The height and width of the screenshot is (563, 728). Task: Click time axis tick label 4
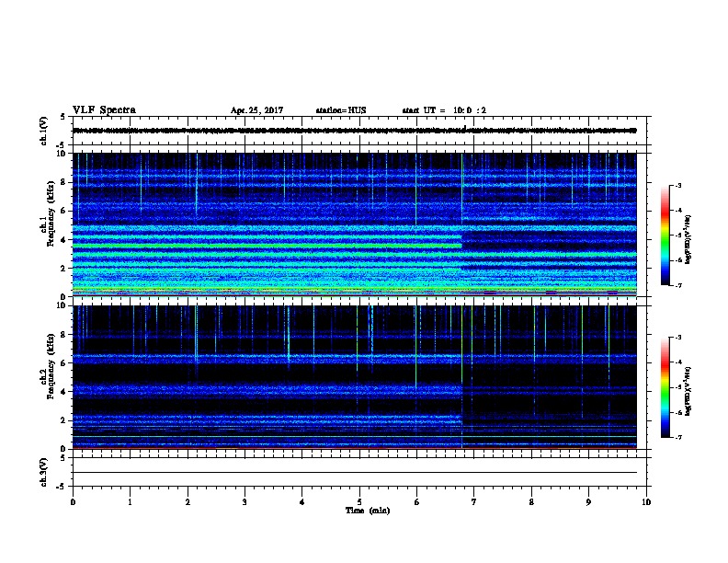[302, 502]
